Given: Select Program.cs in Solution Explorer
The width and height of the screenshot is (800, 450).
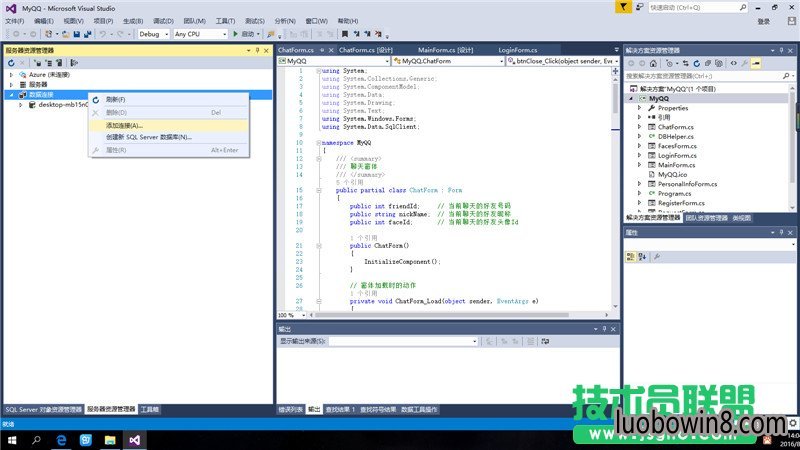Looking at the screenshot, I should coord(674,193).
